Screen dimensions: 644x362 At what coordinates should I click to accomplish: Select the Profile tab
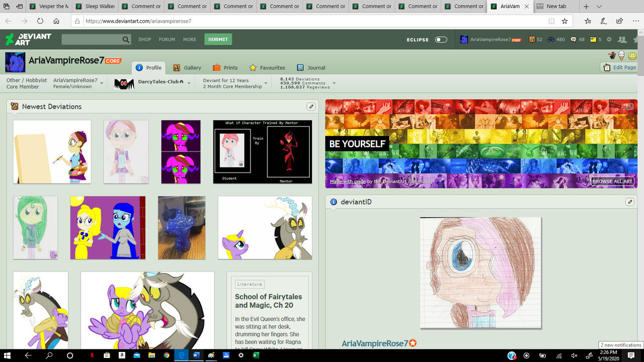(x=149, y=67)
